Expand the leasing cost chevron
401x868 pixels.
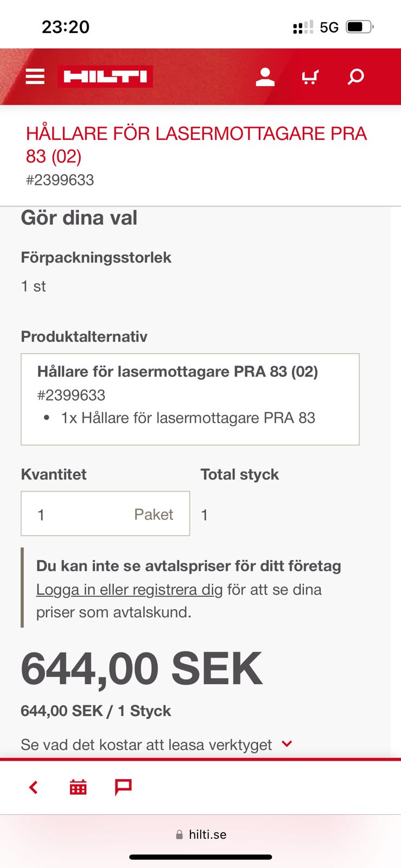click(287, 744)
